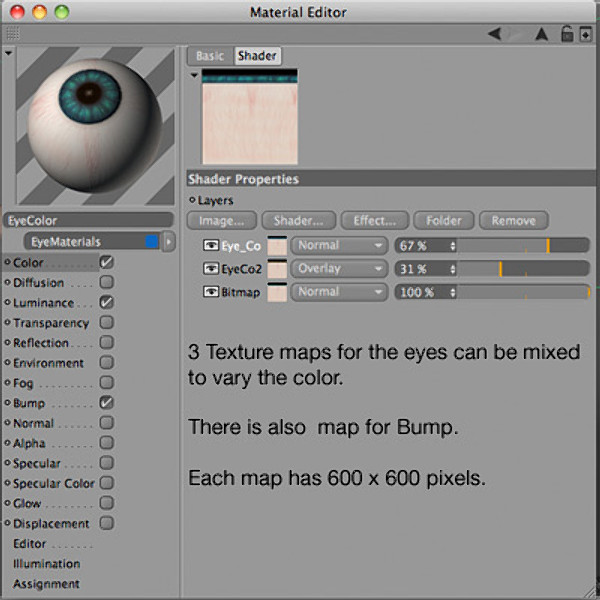Click the Effect... button

pyautogui.click(x=375, y=221)
